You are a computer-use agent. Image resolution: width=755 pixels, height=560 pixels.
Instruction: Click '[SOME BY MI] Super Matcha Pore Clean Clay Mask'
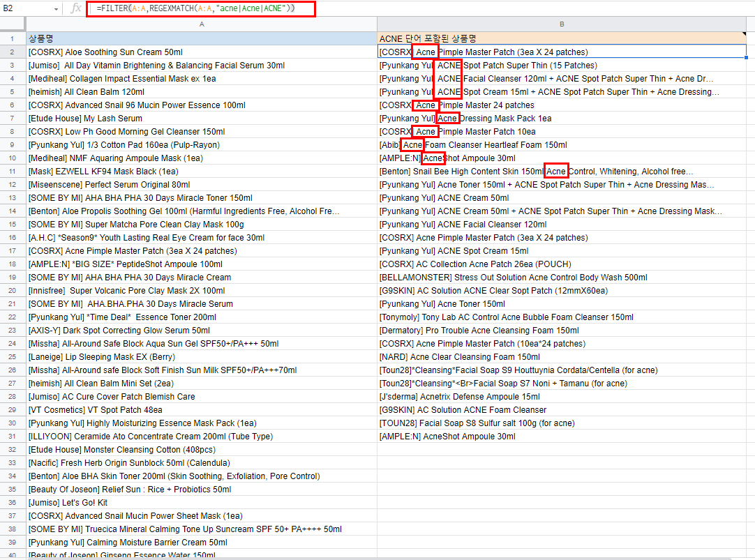(202, 224)
